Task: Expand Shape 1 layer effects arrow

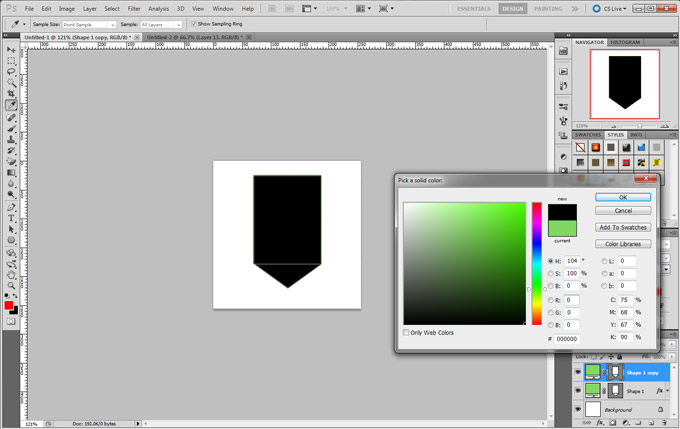Action: click(668, 391)
